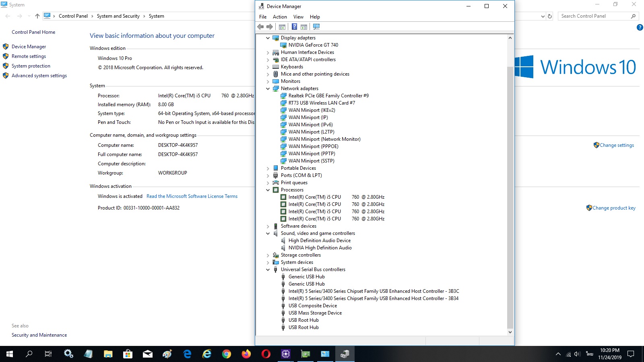
Task: Click the scrollbar down arrow in Device Manager
Action: (x=510, y=332)
